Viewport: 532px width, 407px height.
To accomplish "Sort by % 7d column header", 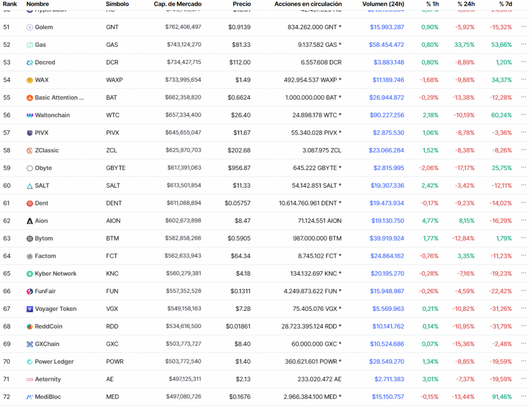I will click(506, 4).
